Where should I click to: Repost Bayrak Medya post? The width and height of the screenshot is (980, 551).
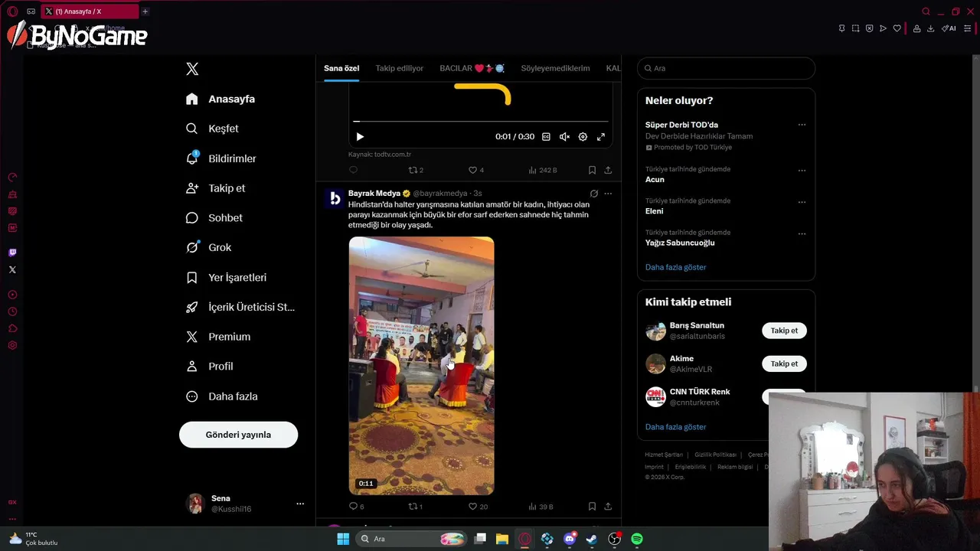click(416, 507)
